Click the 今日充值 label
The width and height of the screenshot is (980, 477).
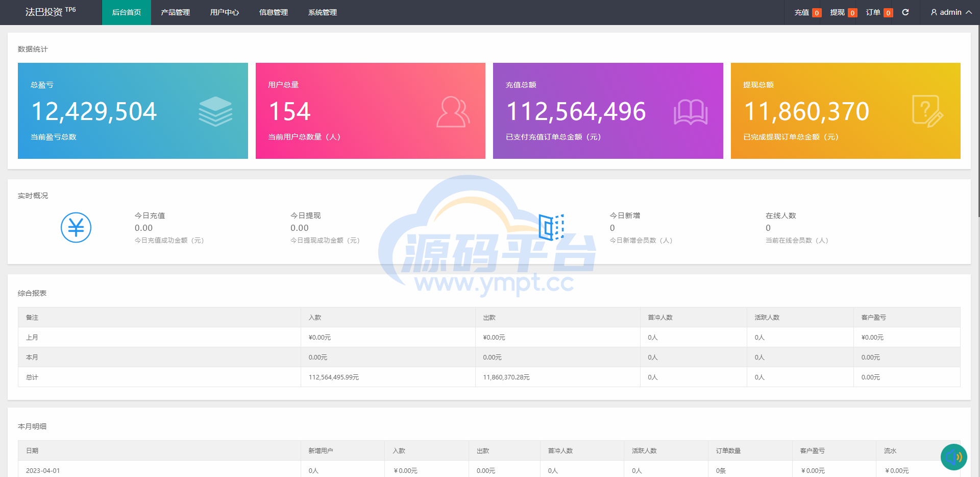(x=150, y=216)
